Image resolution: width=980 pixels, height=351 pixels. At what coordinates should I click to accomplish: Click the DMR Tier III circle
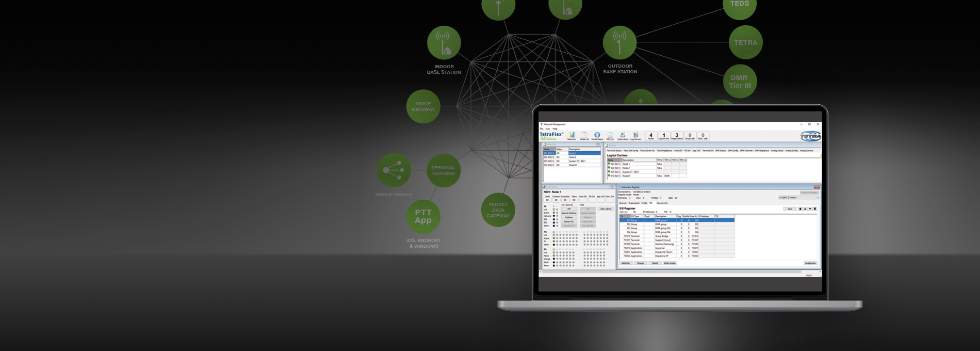coord(740,82)
